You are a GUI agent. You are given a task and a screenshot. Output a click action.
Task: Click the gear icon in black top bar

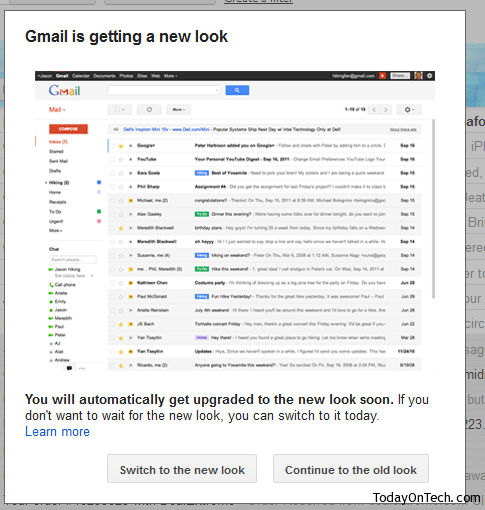point(429,76)
